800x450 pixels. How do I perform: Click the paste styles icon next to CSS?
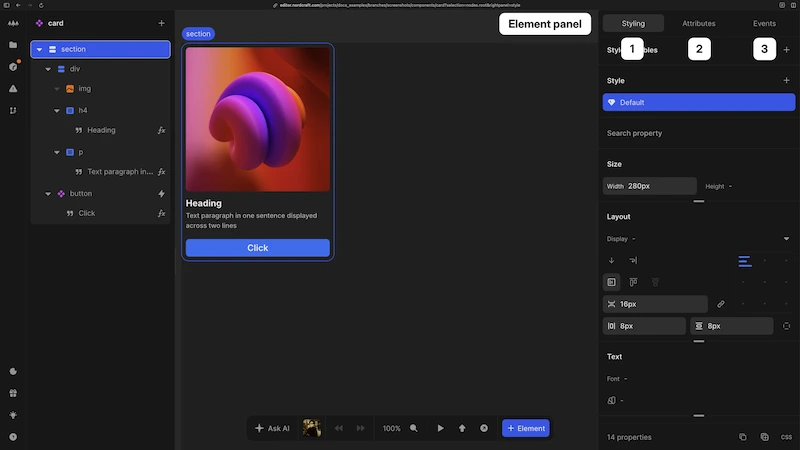(x=764, y=437)
